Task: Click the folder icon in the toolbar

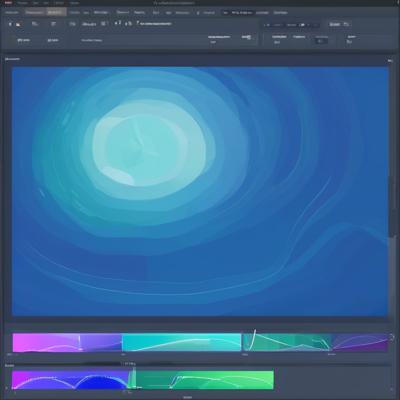Action: click(x=18, y=24)
